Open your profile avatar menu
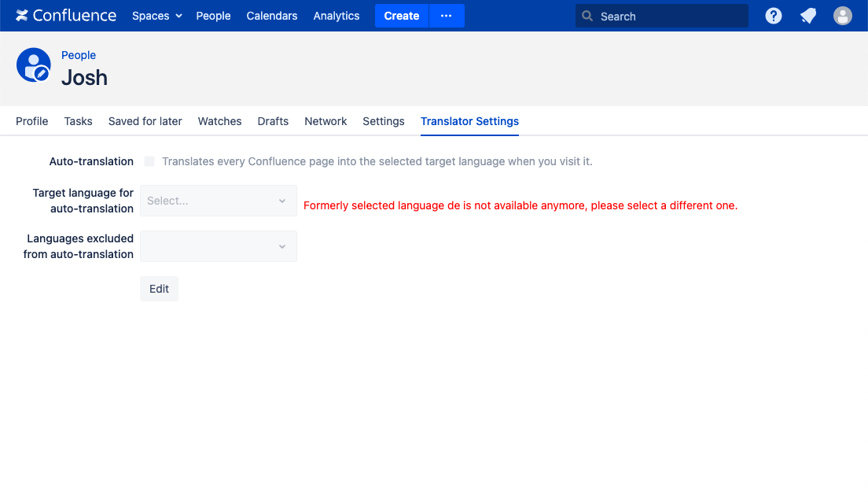The height and width of the screenshot is (502, 868). 842,15
